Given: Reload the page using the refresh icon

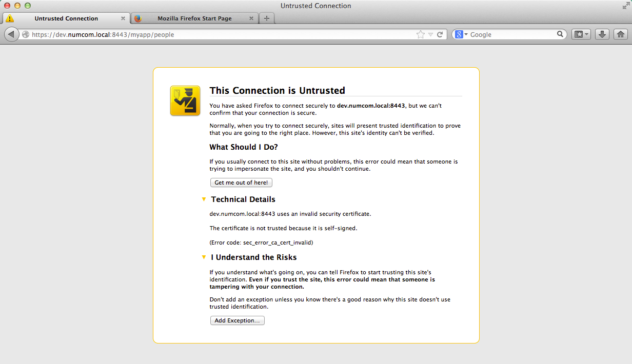Looking at the screenshot, I should pos(440,34).
